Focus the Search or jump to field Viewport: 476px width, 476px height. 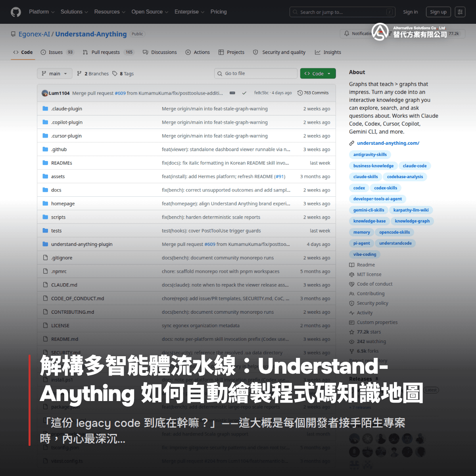click(343, 12)
